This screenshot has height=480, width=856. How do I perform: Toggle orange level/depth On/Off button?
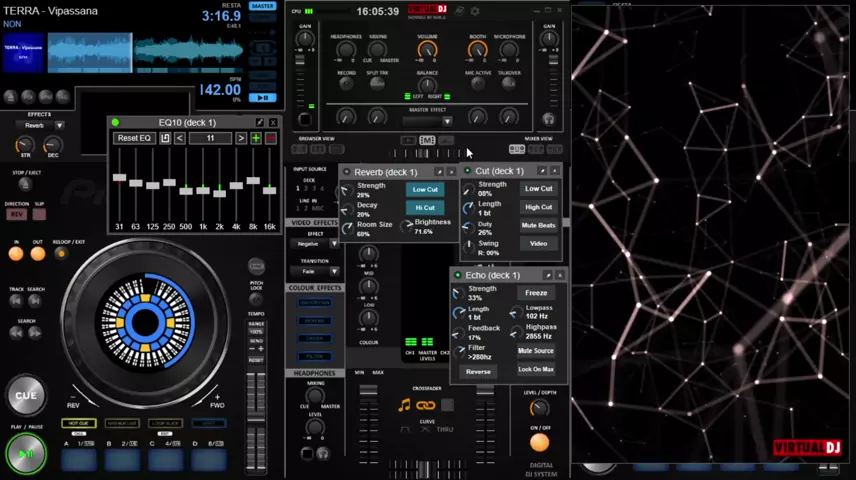point(539,442)
